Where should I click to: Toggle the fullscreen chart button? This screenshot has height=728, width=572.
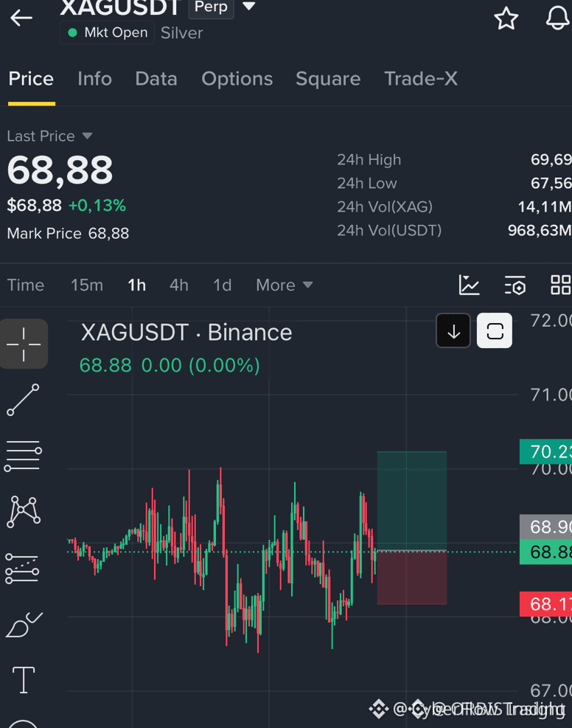pos(495,330)
